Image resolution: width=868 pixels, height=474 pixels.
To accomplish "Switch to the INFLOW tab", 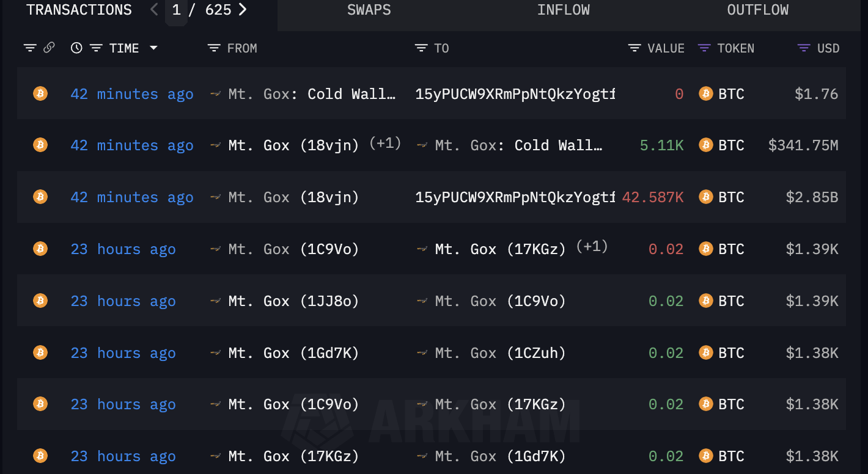I will pos(563,10).
